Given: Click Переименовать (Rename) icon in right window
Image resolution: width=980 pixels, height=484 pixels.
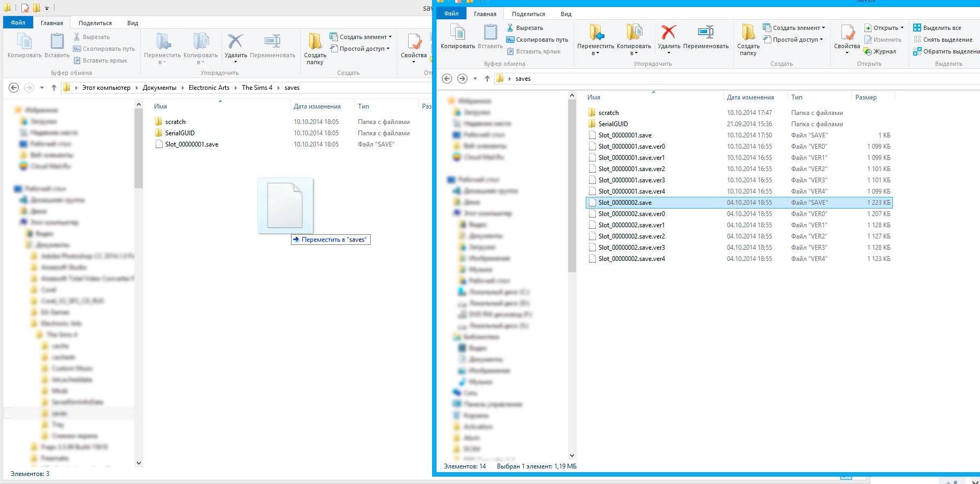Looking at the screenshot, I should [x=706, y=34].
